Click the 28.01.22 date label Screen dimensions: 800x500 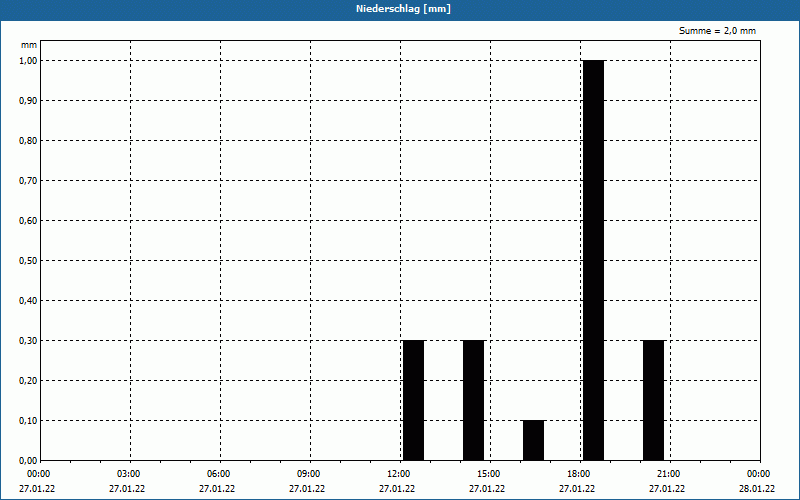(757, 489)
